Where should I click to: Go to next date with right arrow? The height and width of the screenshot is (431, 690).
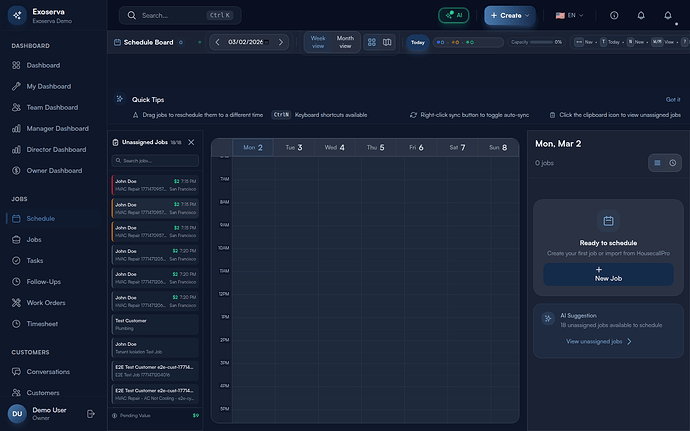281,42
